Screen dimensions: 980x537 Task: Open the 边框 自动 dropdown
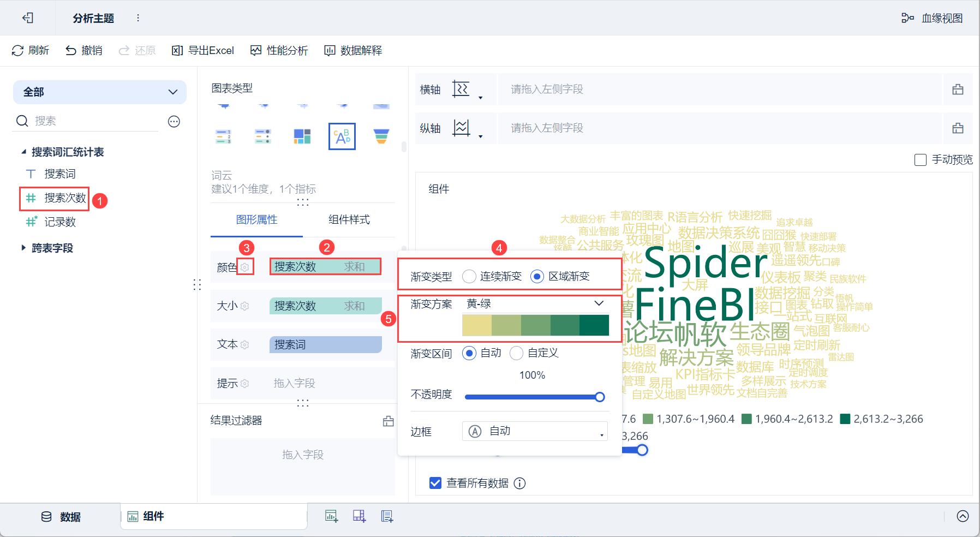(535, 431)
